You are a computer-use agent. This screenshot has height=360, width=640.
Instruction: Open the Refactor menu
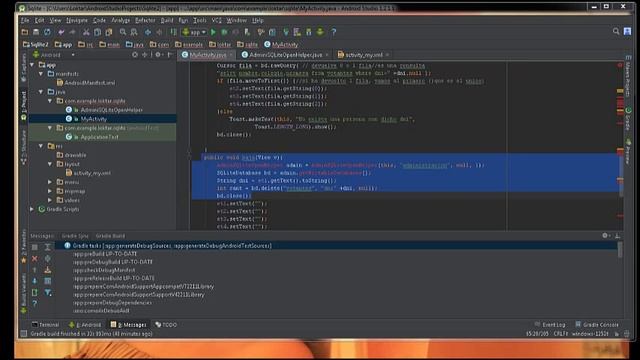(145, 20)
